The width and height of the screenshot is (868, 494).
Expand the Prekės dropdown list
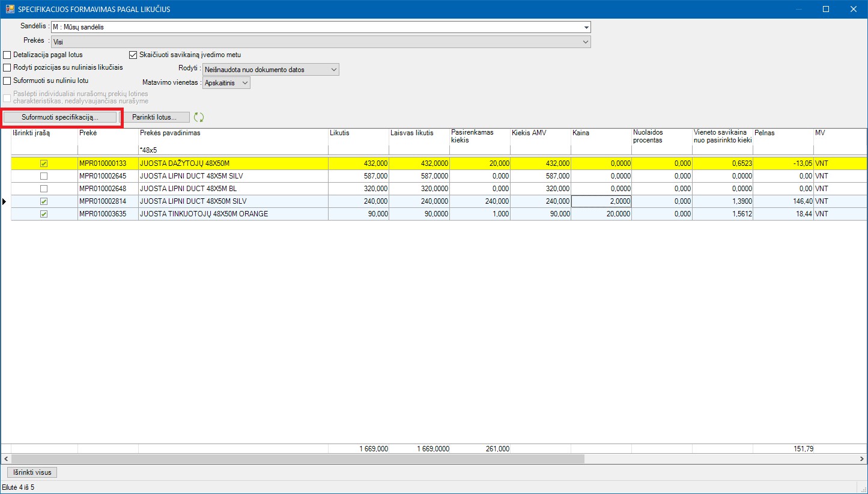[586, 42]
